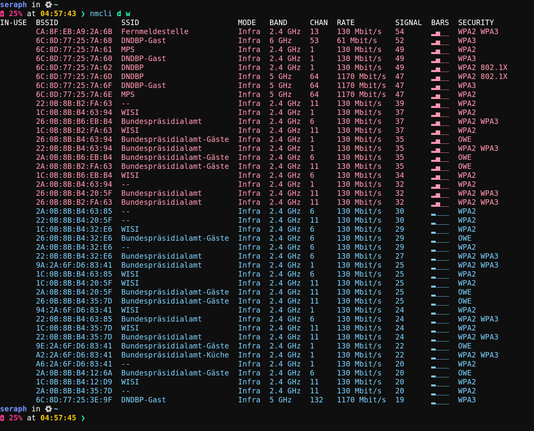Click the BSSID column header
The image size is (534, 431).
47,22
